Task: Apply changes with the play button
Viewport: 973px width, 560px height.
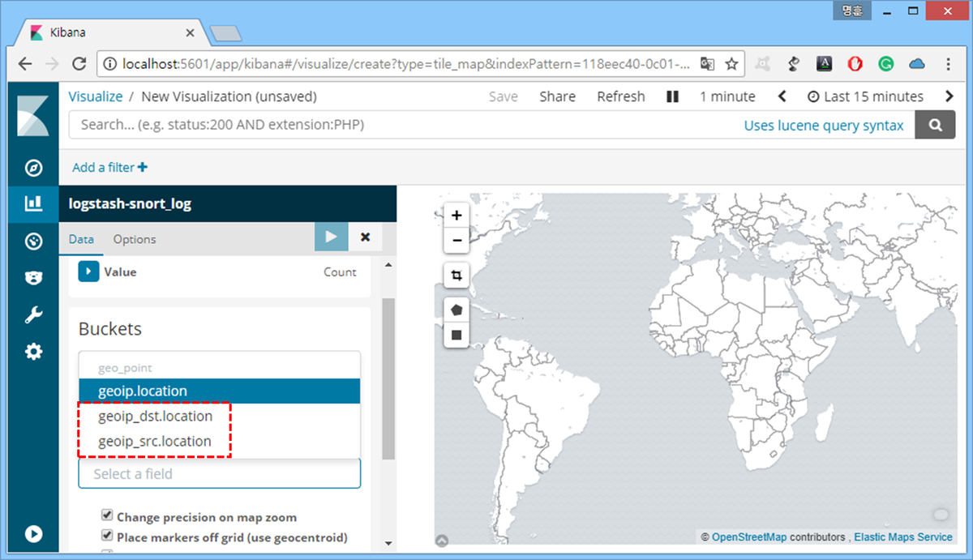Action: 332,237
